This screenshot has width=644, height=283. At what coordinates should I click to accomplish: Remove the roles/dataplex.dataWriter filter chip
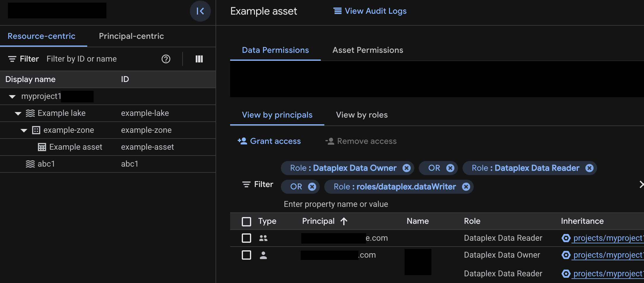tap(466, 187)
